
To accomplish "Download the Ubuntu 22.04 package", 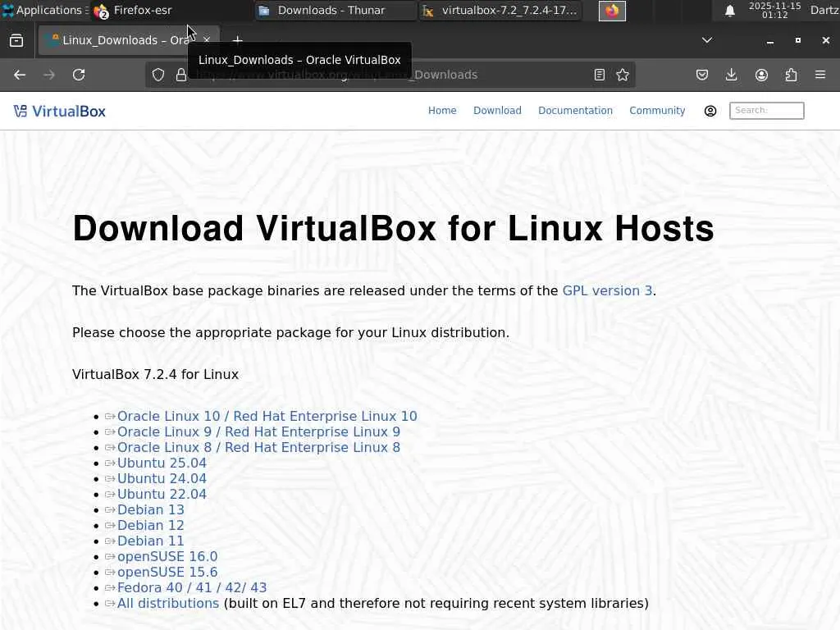I will tap(162, 494).
